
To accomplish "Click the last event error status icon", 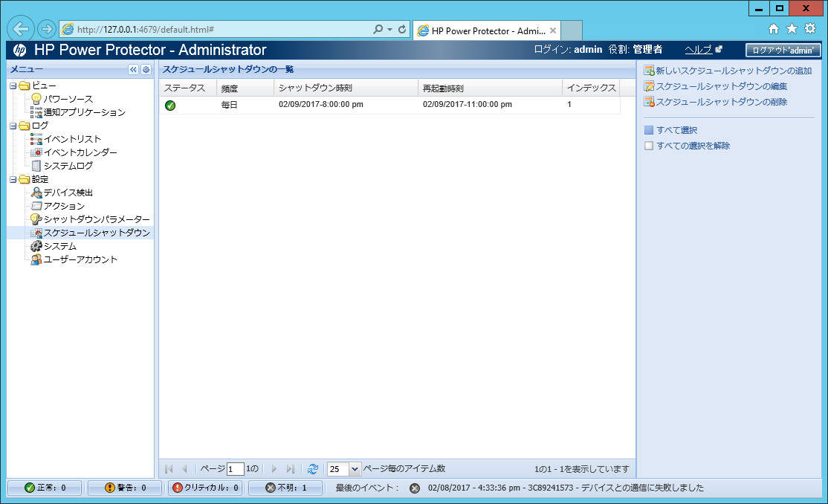I will click(x=415, y=488).
